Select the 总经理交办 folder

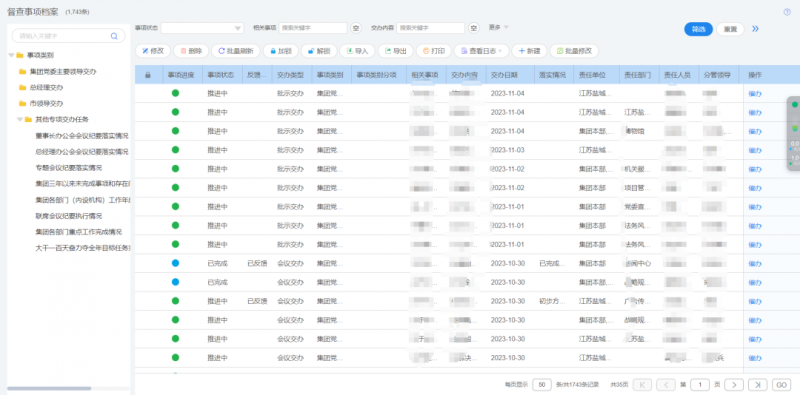click(46, 88)
